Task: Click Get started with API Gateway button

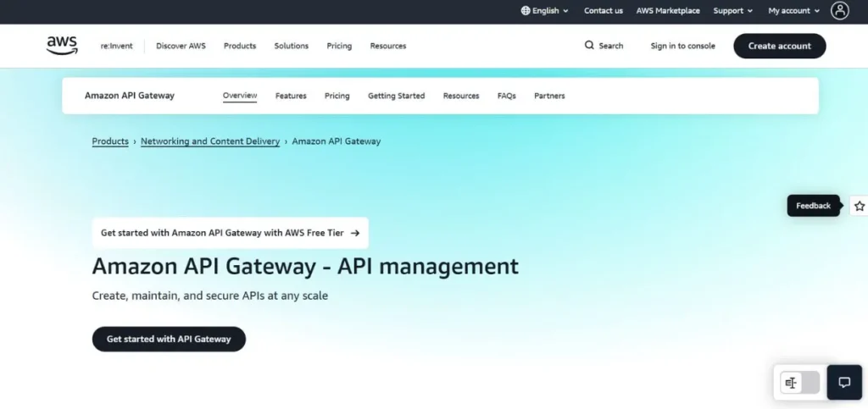Action: coord(169,339)
